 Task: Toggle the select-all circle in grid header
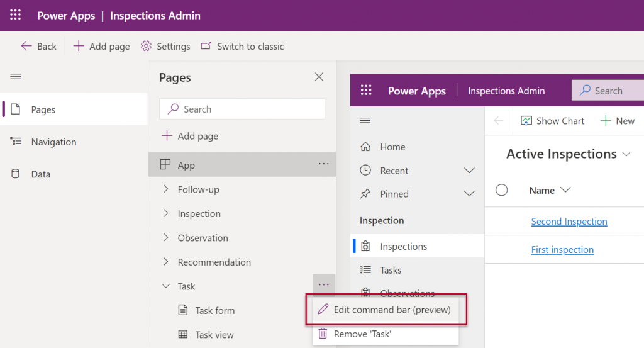pyautogui.click(x=501, y=190)
